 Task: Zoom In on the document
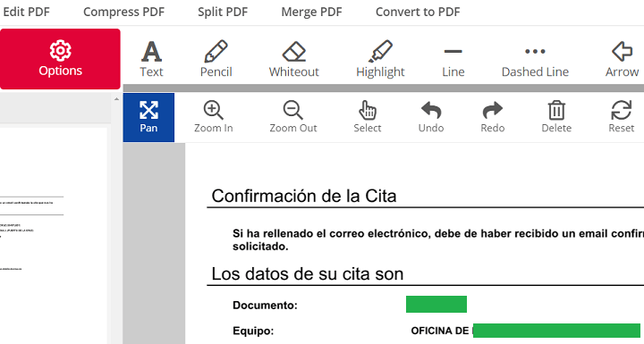214,117
